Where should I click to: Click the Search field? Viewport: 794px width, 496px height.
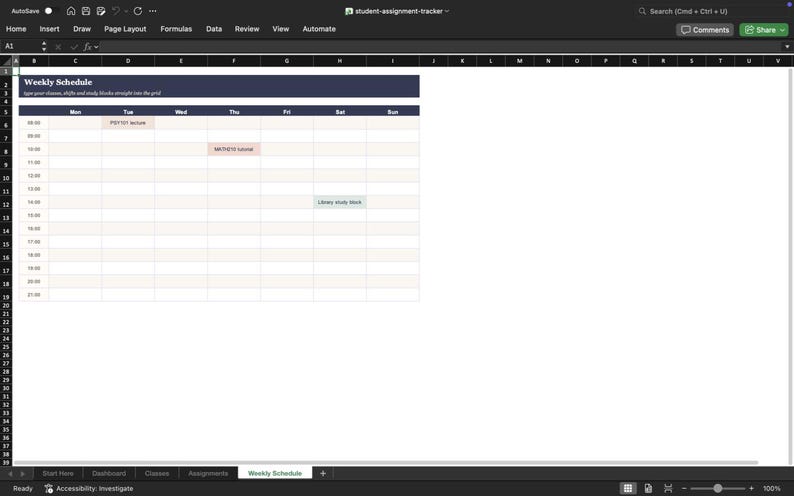[x=709, y=11]
